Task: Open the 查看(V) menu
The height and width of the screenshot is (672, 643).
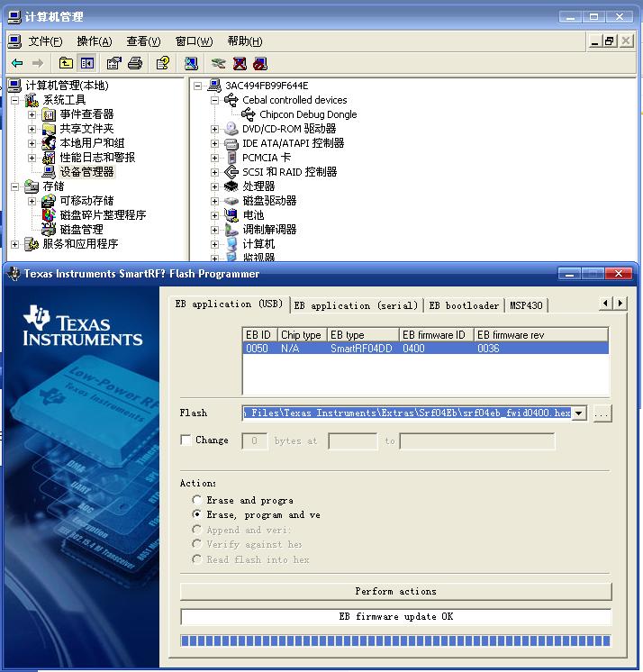Action: pos(143,41)
